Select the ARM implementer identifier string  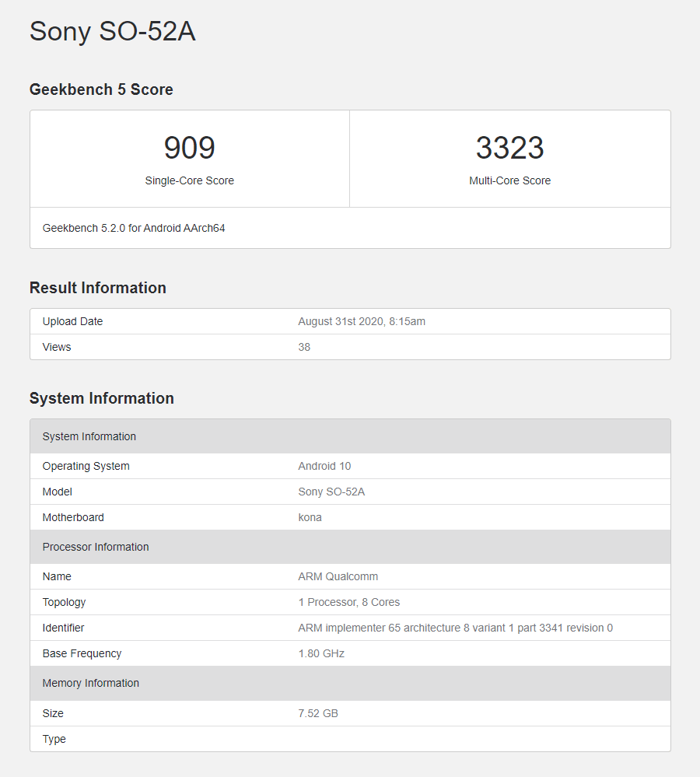(455, 628)
